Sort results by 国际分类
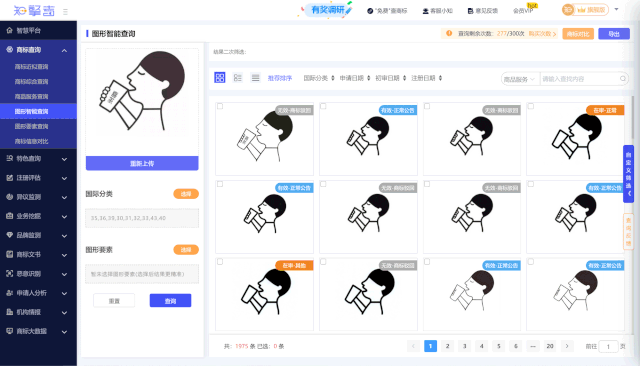The image size is (640, 366). pyautogui.click(x=319, y=78)
